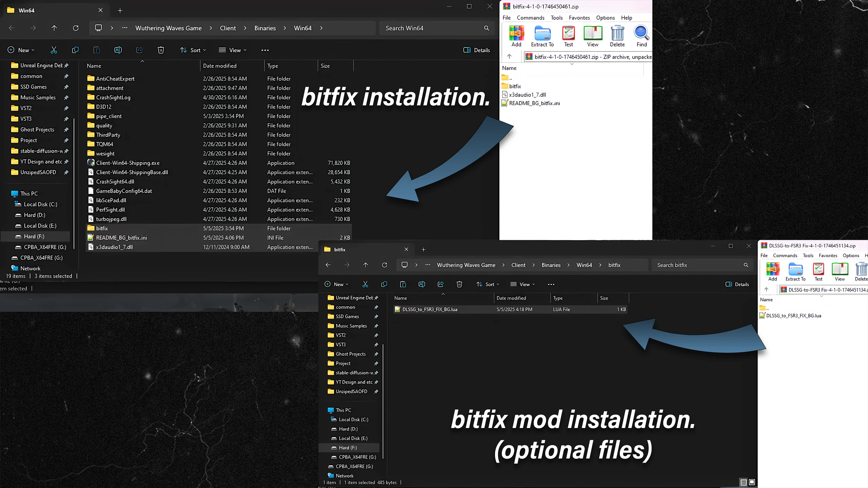
Task: Open File menu in bitfix zip WinRAR window
Action: [x=507, y=18]
